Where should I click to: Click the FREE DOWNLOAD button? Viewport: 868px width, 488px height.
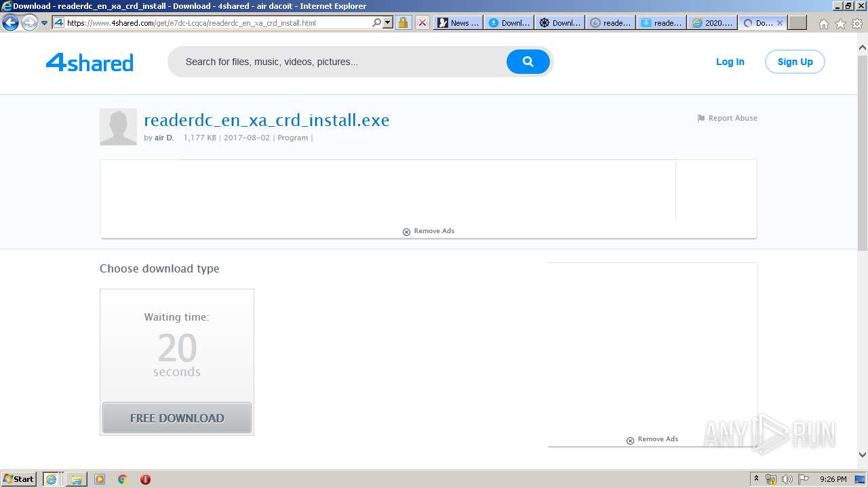pos(177,418)
